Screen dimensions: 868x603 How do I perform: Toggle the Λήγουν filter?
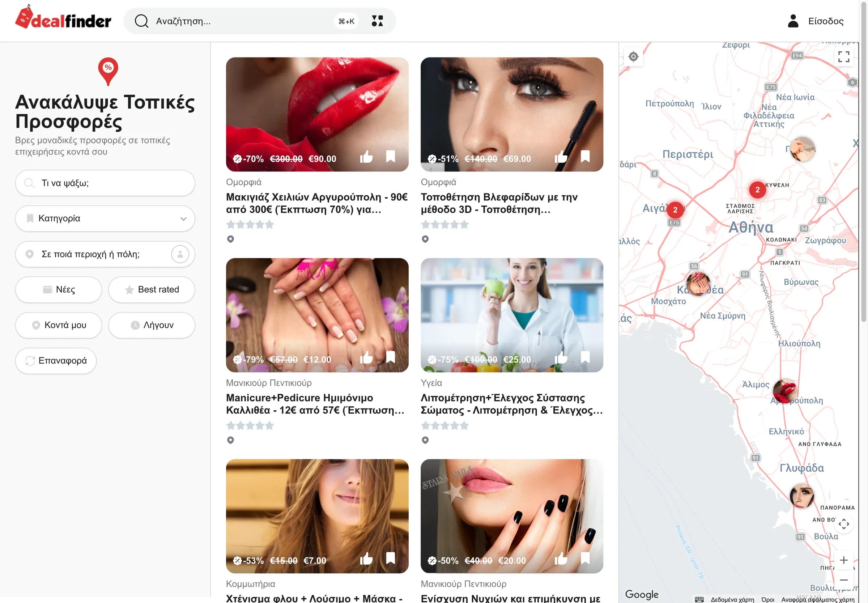point(152,325)
